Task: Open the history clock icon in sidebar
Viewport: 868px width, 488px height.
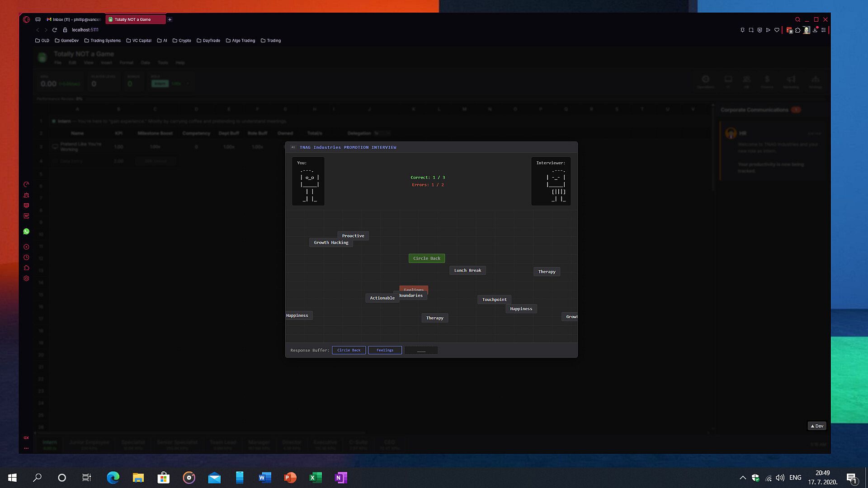Action: (x=26, y=258)
